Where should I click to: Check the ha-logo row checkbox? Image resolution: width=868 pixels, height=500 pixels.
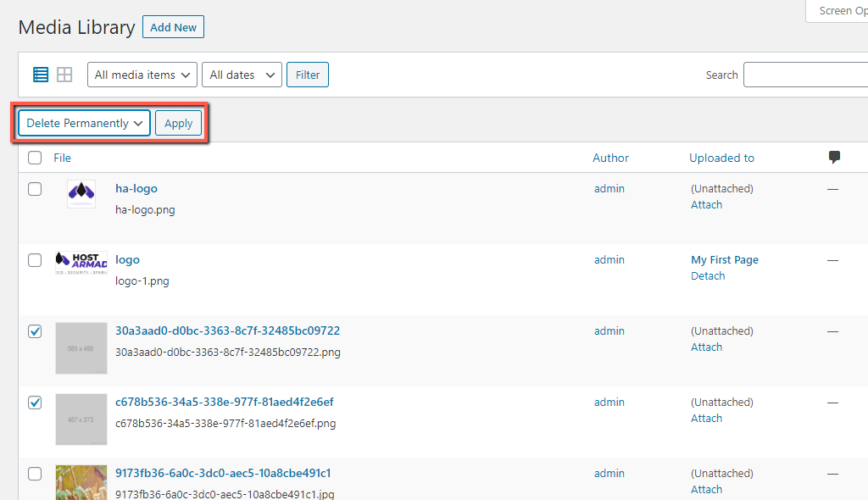[35, 189]
